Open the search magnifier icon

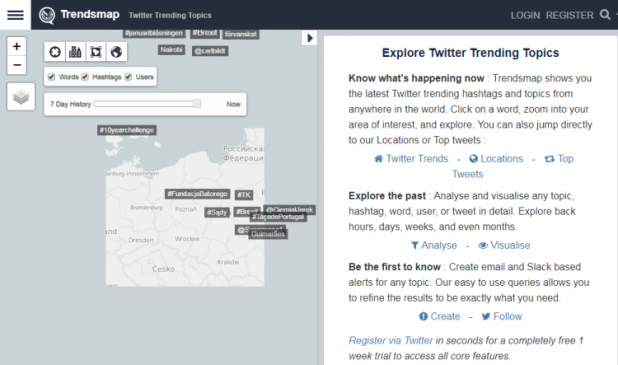click(605, 15)
